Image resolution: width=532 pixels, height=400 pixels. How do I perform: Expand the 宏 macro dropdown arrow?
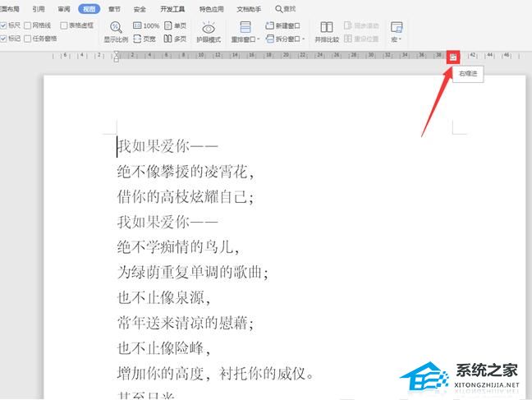400,39
